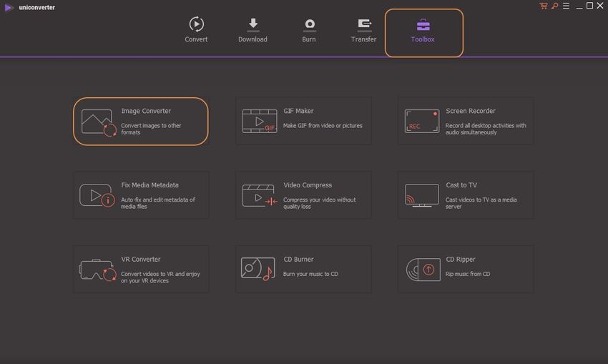Click 'Burn your music to CD' description
This screenshot has width=608, height=364.
coord(310,274)
